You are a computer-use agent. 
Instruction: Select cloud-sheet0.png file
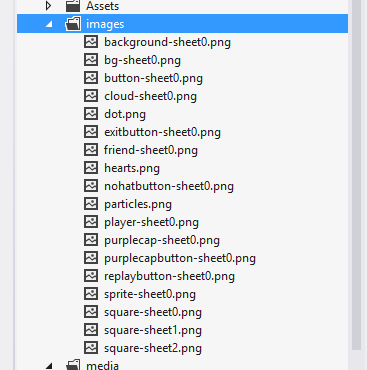click(150, 96)
